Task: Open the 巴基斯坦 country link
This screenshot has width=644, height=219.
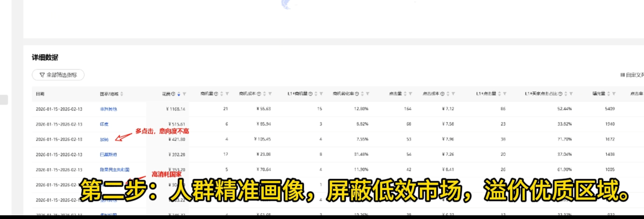Action: tap(108, 155)
